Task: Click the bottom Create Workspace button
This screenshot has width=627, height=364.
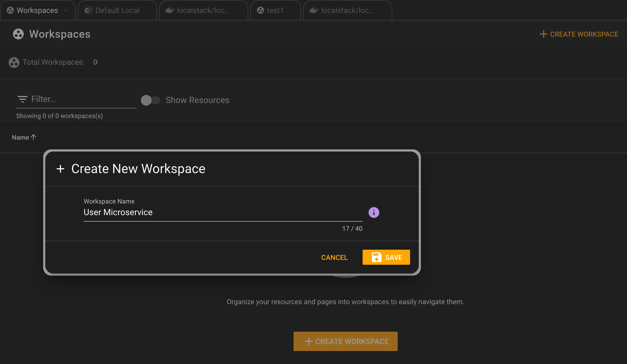Action: (x=345, y=341)
